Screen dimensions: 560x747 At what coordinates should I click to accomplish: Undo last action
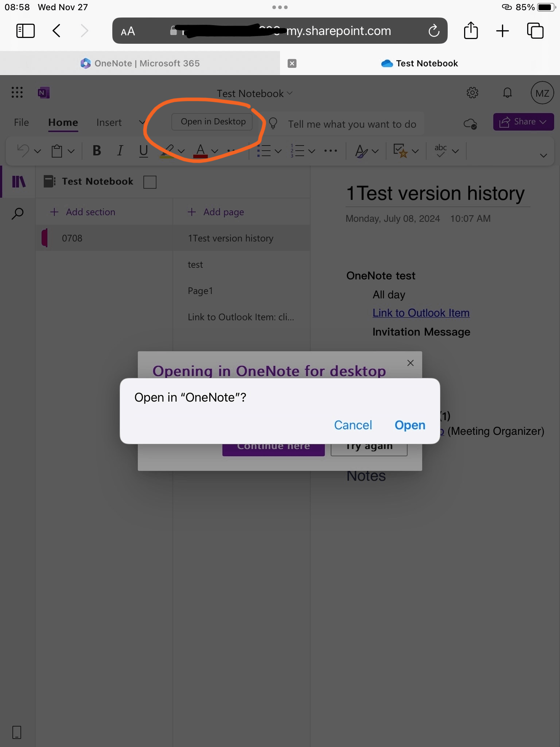point(23,151)
